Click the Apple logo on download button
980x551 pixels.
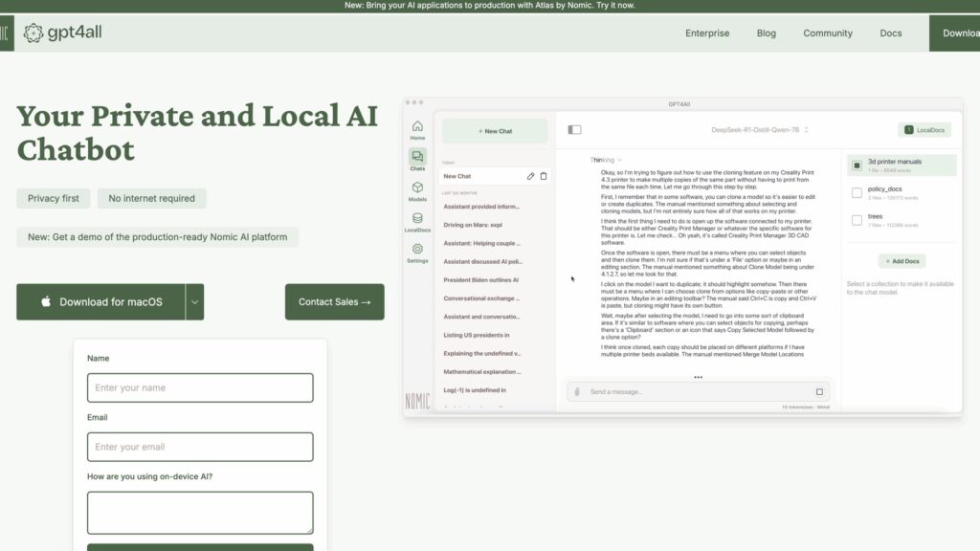click(x=46, y=301)
